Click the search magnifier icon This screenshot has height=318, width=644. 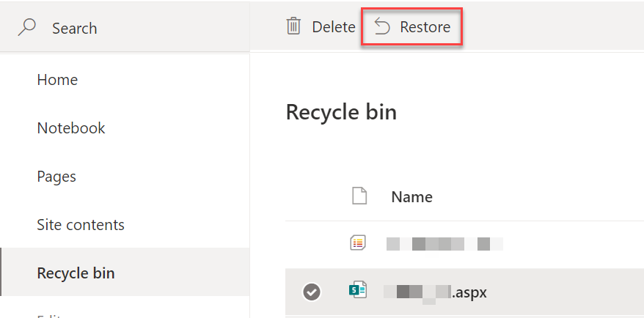pos(26,28)
